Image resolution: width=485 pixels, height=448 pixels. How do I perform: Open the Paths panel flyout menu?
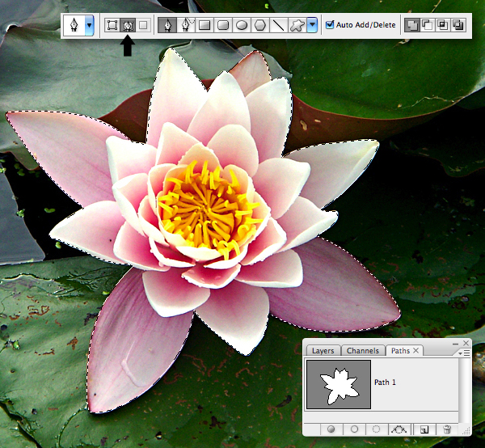(x=464, y=353)
